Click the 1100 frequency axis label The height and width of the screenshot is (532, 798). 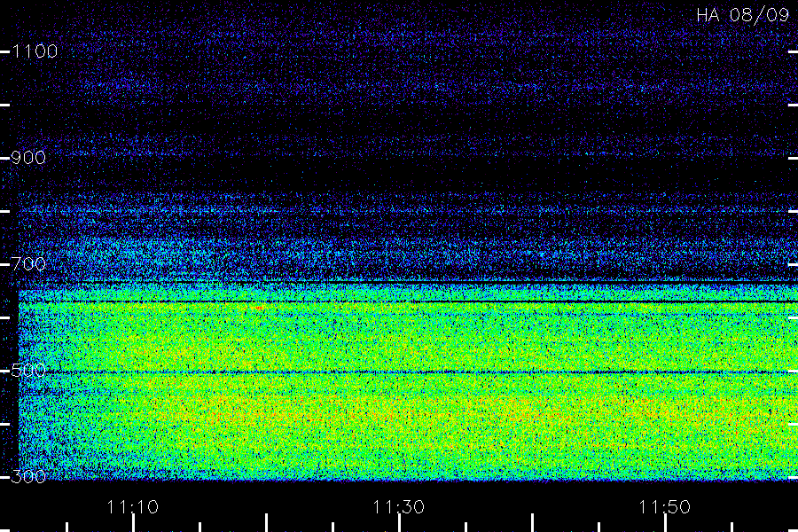35,51
